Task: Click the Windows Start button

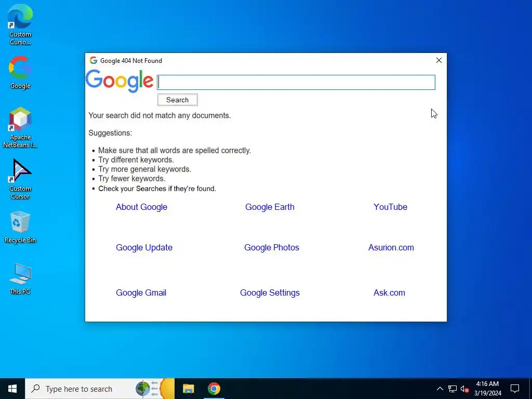Action: click(x=12, y=389)
